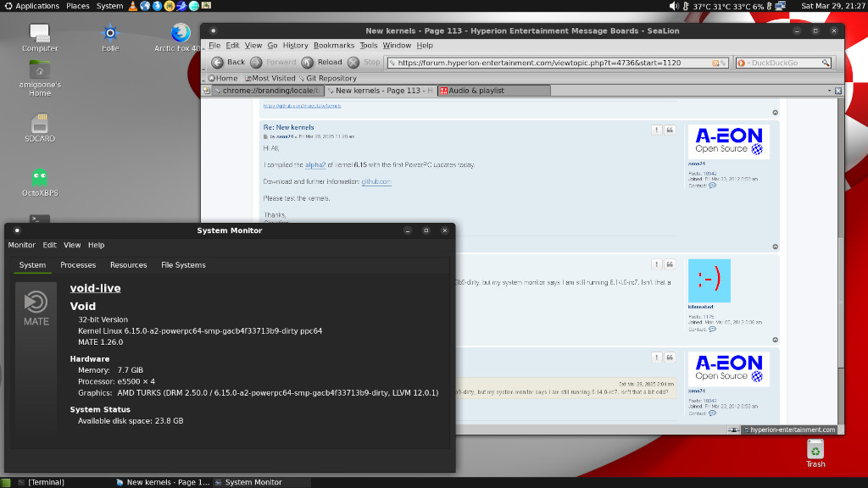Image resolution: width=868 pixels, height=488 pixels.
Task: Click DuckDuckGo search field
Action: [785, 63]
